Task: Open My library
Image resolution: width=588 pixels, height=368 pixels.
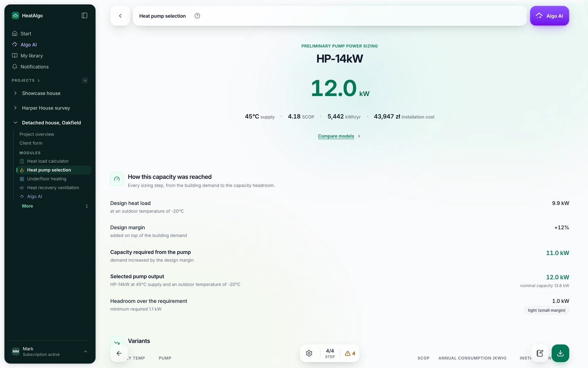Action: (50, 56)
